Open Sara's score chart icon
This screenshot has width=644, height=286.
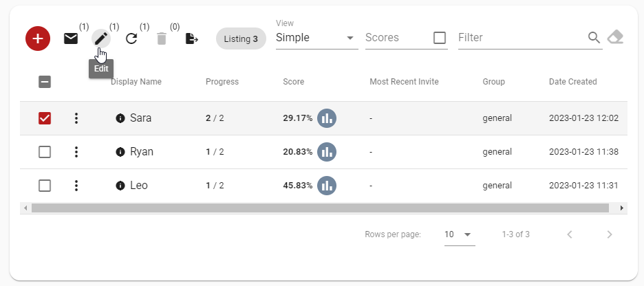[x=327, y=118]
